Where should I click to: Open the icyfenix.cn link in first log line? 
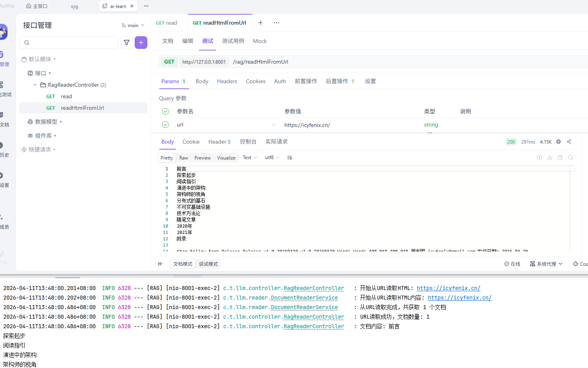pyautogui.click(x=448, y=288)
